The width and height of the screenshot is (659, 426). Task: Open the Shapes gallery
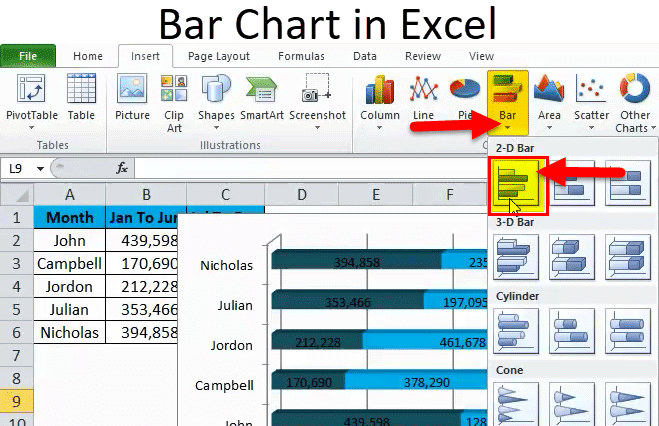(216, 101)
